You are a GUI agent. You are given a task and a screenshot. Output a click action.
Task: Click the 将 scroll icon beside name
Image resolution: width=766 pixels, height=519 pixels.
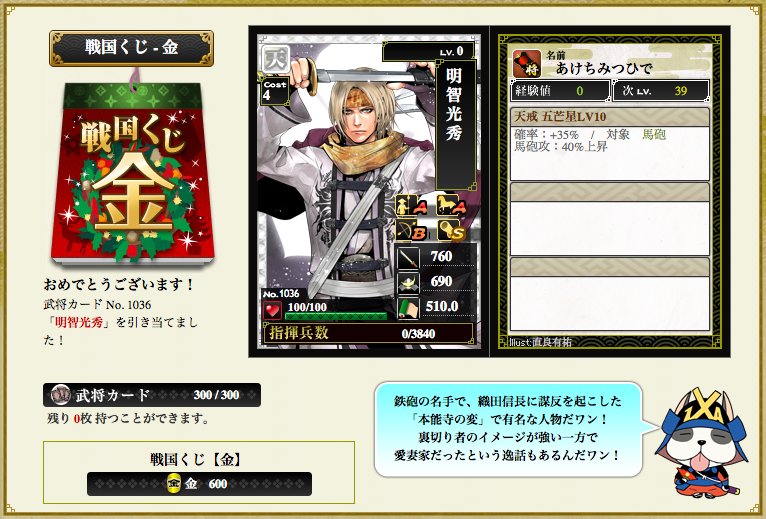tap(527, 64)
